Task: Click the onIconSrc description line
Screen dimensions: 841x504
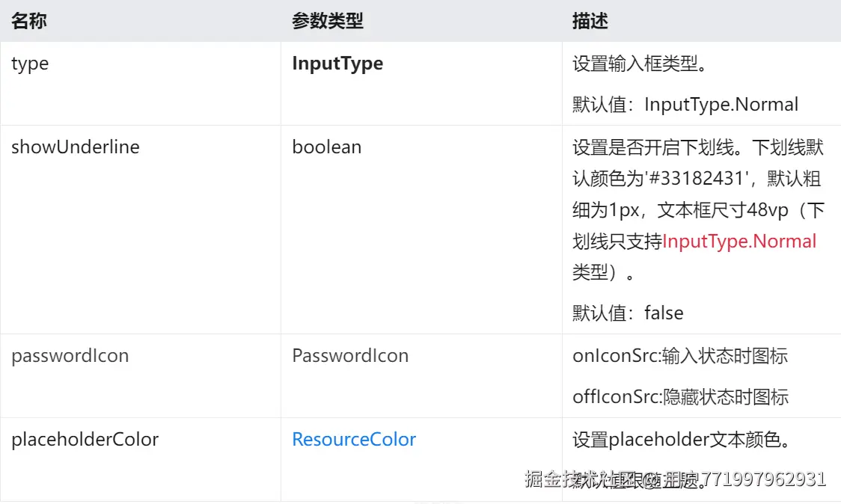Action: (679, 355)
